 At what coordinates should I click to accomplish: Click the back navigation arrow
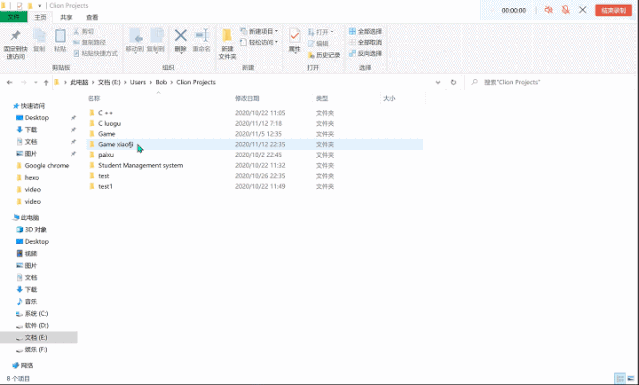[9, 82]
